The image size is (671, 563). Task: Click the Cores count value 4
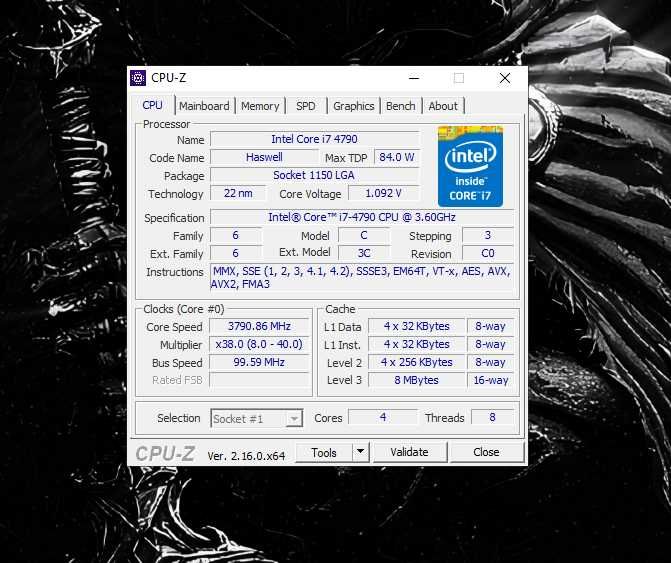coord(383,417)
